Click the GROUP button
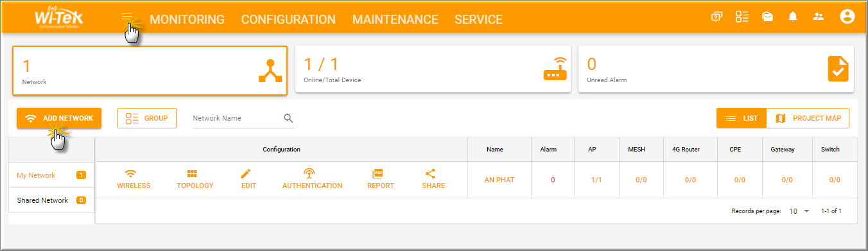Screen dimensions: 868x251 (x=147, y=118)
